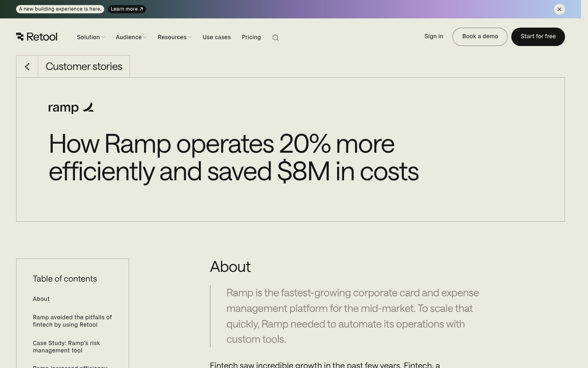Image resolution: width=588 pixels, height=368 pixels.
Task: Click the banner text 'A new building experience is here.'
Action: tap(60, 9)
